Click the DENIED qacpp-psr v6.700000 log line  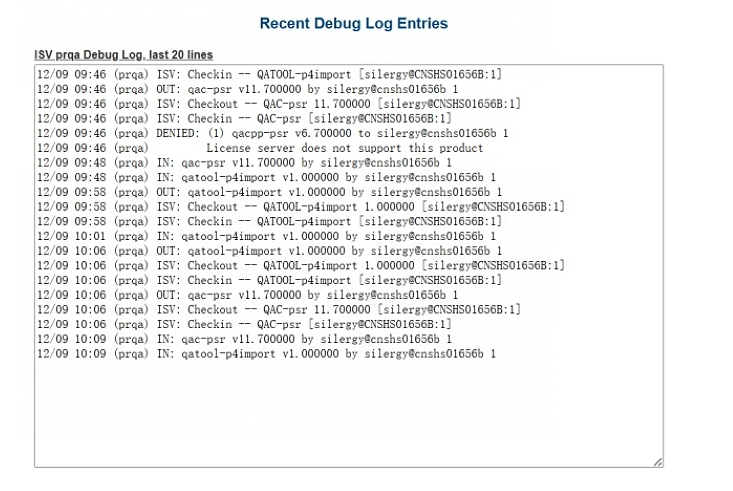(x=272, y=132)
